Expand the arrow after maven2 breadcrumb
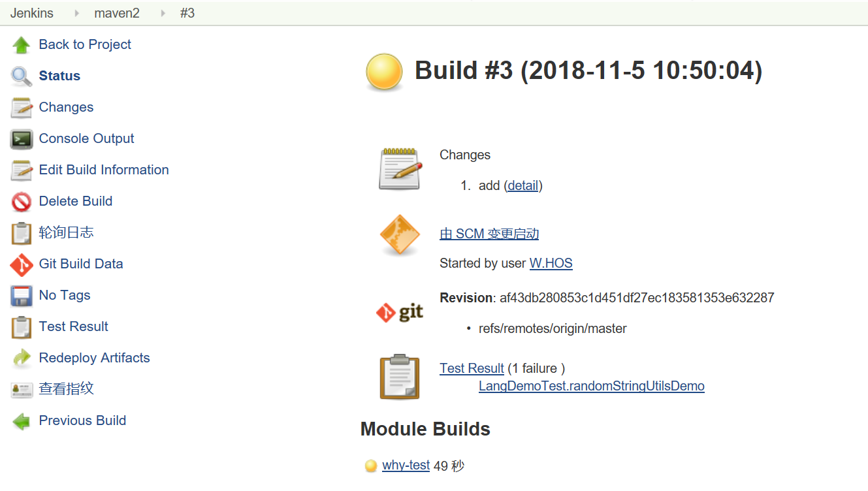 coord(163,13)
